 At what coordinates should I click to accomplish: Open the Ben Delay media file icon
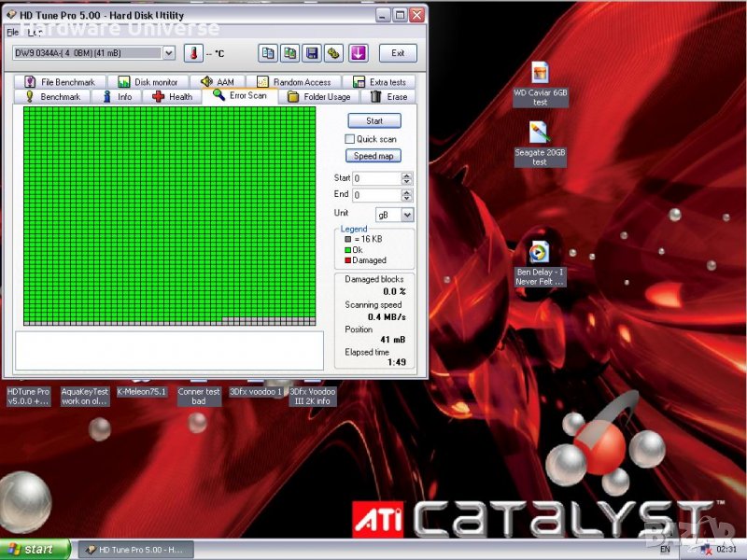539,252
